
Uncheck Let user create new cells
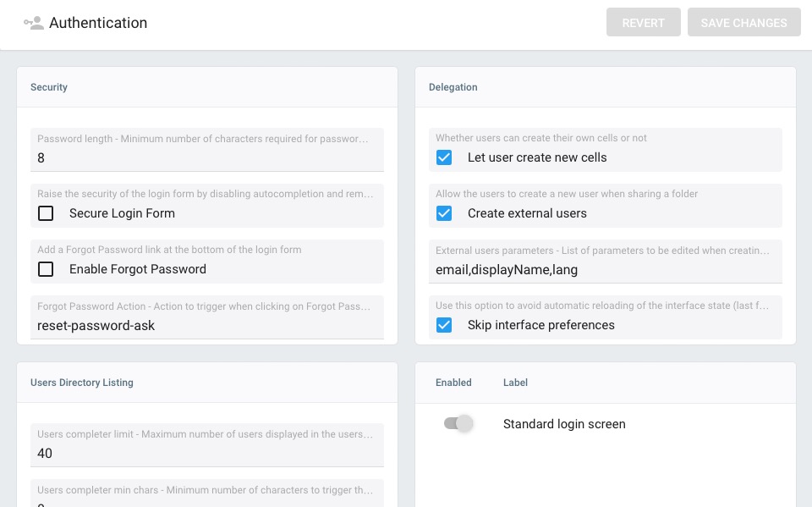(x=444, y=157)
